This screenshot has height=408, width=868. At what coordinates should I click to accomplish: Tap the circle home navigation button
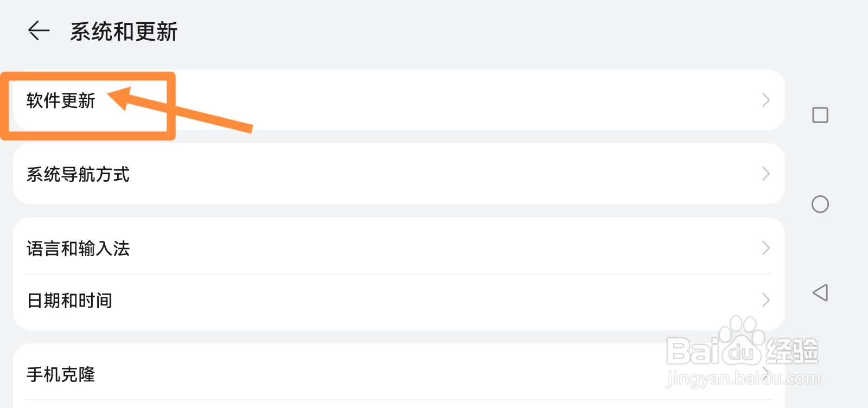(x=820, y=204)
